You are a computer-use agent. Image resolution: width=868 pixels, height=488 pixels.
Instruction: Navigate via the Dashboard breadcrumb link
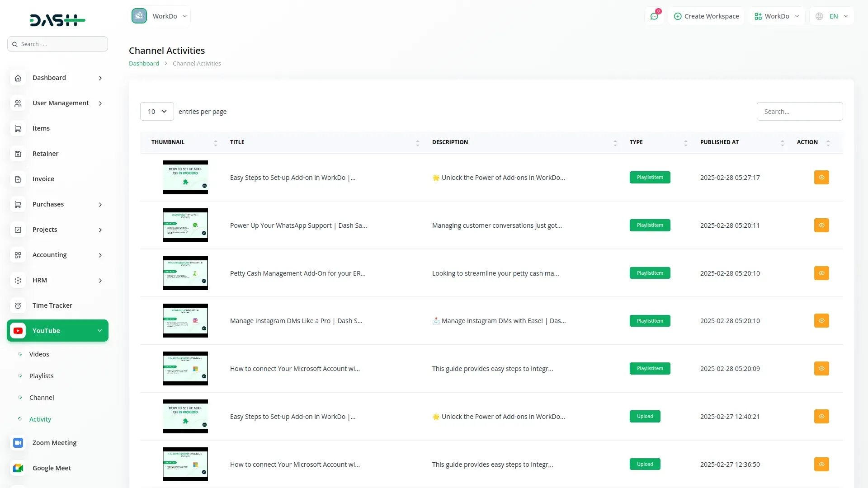144,63
